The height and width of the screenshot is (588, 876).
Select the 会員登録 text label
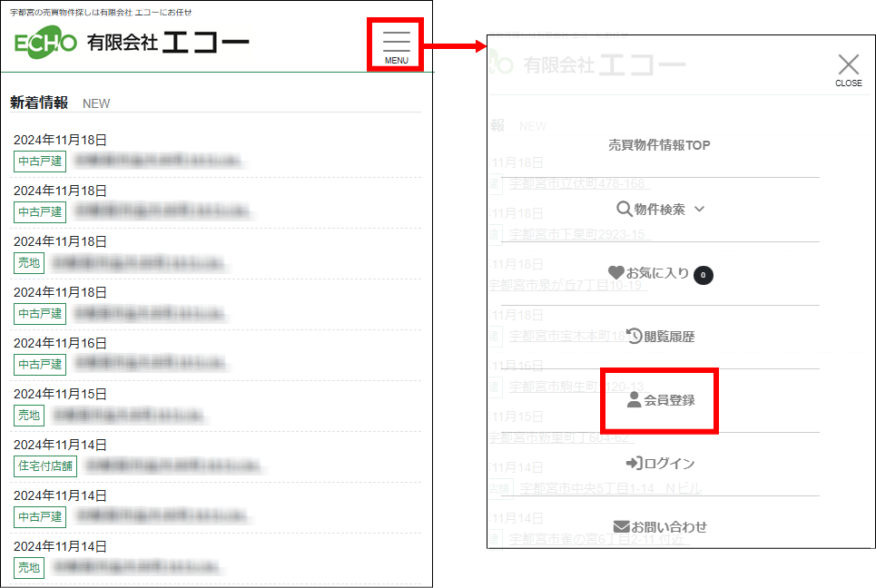[669, 400]
